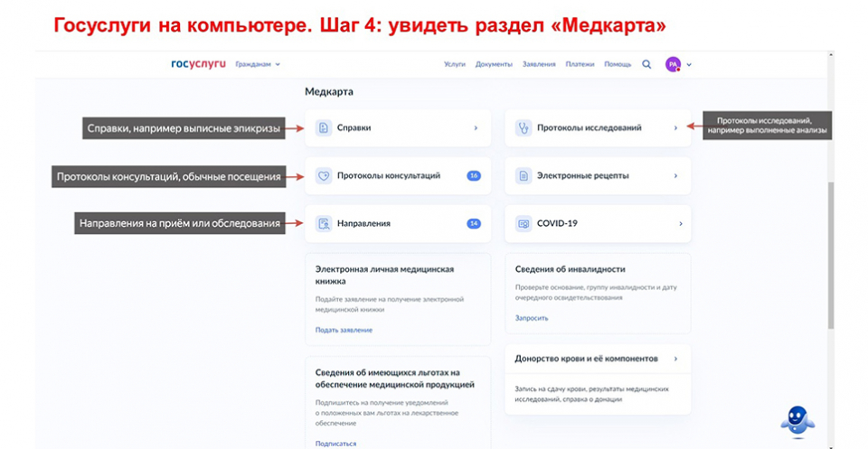Open the robot assistant chat icon
This screenshot has height=449, width=868.
797,418
